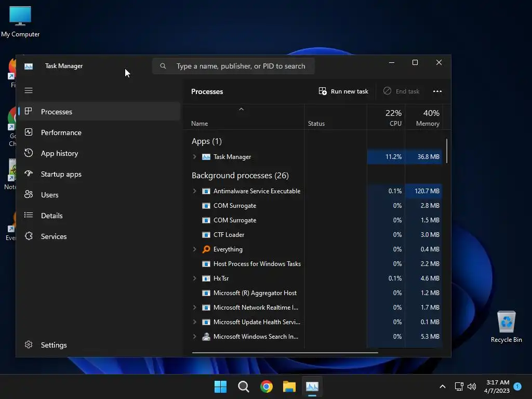Expand Microsoft Windows Search Indexer row
532x399 pixels.
point(194,337)
